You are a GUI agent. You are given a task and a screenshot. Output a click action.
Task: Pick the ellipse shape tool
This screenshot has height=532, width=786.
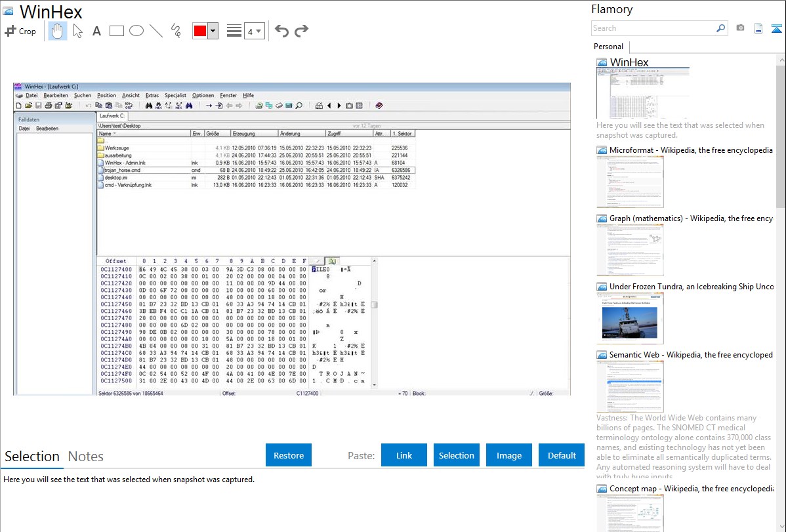coord(136,31)
